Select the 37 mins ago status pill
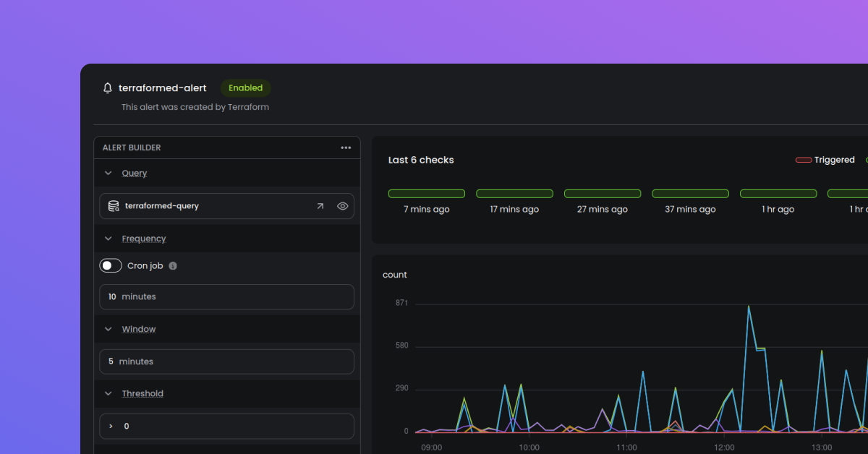Screen dimensions: 868x454 [690, 193]
